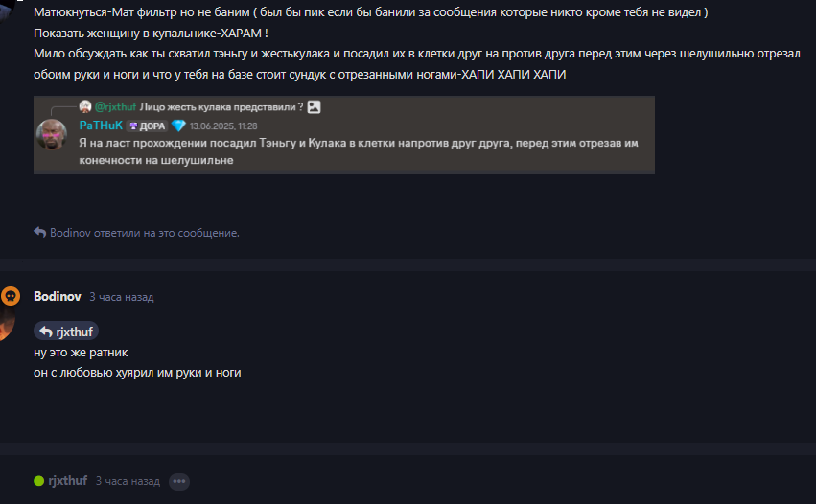Click the РаТНиК username in quoted message

tap(101, 126)
